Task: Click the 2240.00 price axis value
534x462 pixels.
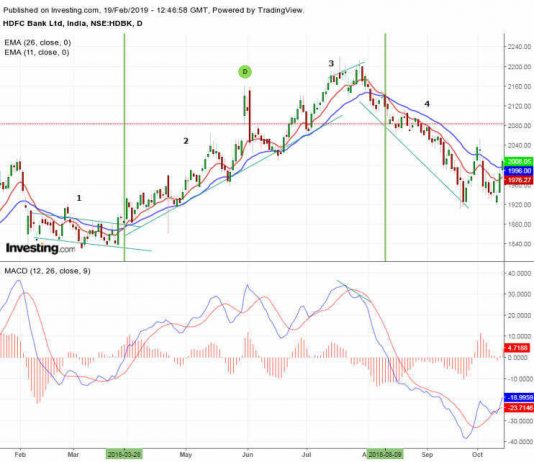Action: click(519, 46)
